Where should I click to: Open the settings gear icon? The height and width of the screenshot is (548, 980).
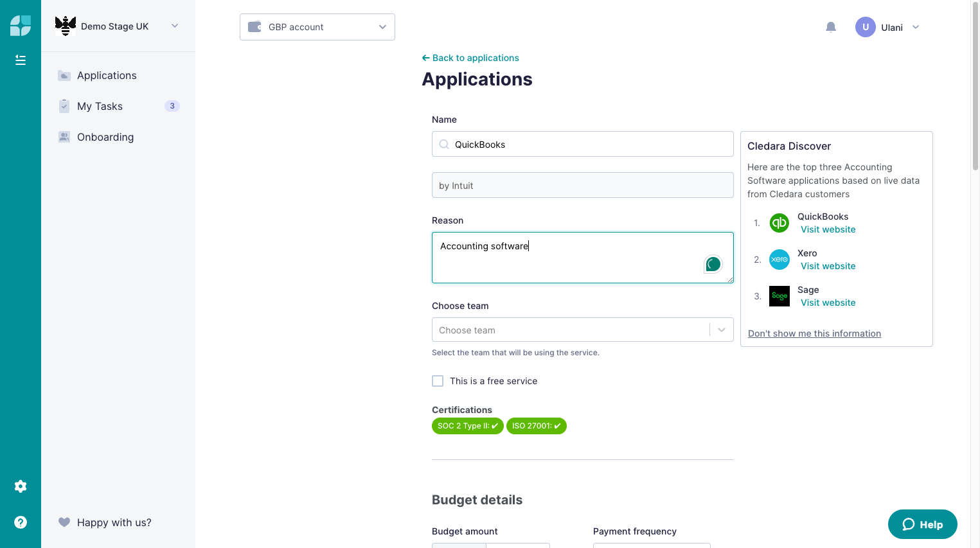(21, 486)
